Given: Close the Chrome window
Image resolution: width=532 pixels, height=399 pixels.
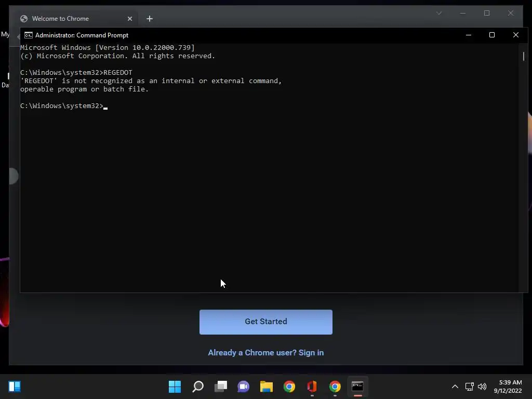Looking at the screenshot, I should [511, 13].
